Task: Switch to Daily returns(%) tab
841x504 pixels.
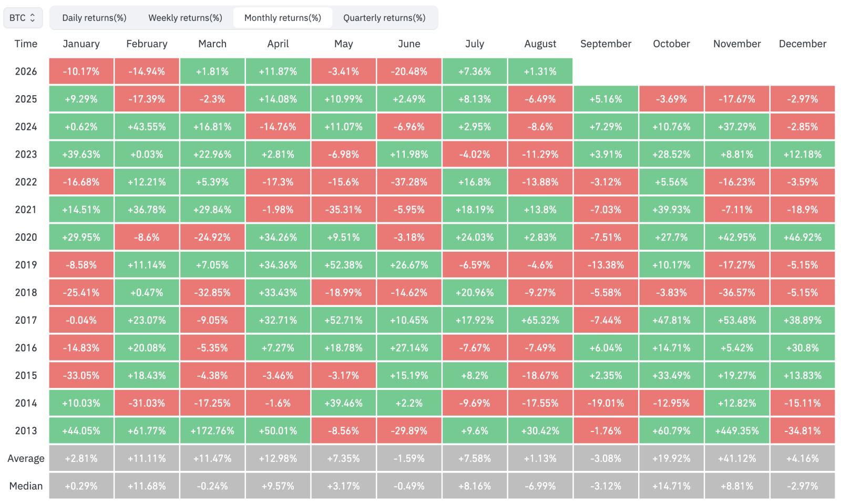Action: [x=94, y=18]
